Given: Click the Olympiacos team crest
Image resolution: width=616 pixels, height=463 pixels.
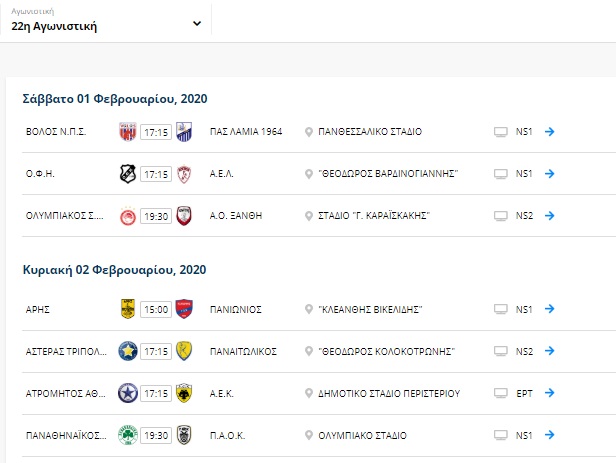Looking at the screenshot, I should coord(127,216).
